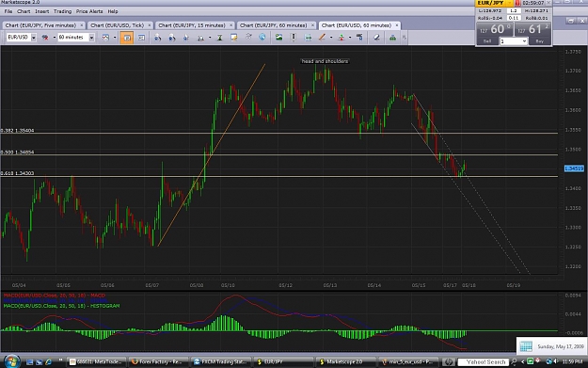Image resolution: width=588 pixels, height=368 pixels.
Task: Close the Chart (EUR/JPY, 60 minutes) tab
Action: click(312, 25)
